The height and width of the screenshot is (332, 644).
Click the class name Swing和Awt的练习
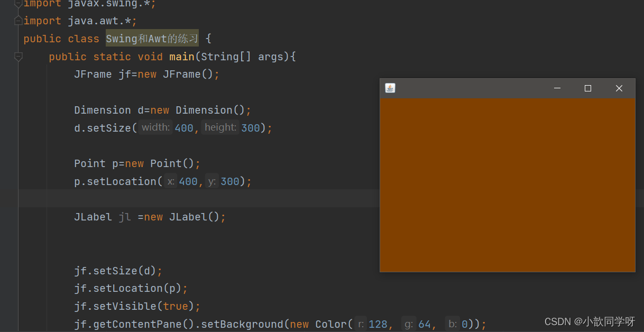coord(152,39)
